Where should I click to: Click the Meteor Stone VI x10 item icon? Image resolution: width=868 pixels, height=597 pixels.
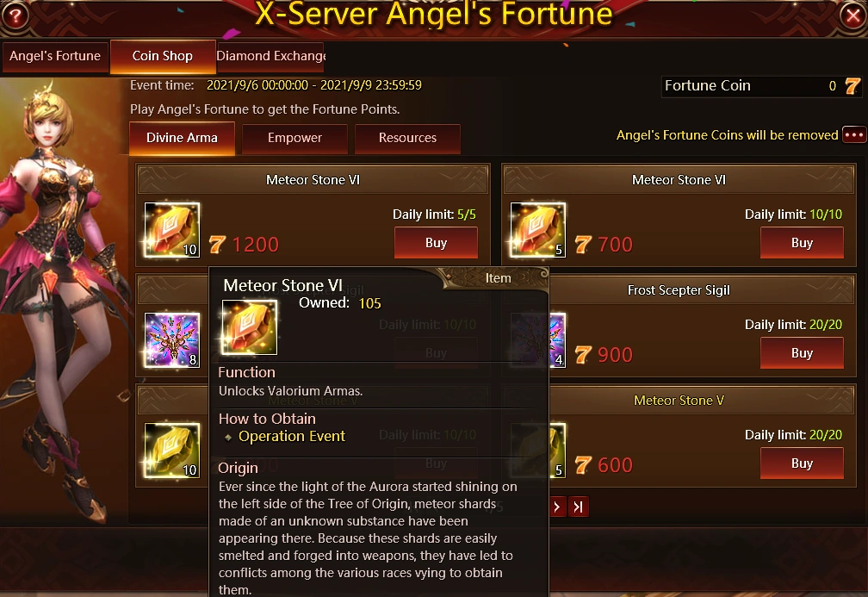tap(171, 230)
